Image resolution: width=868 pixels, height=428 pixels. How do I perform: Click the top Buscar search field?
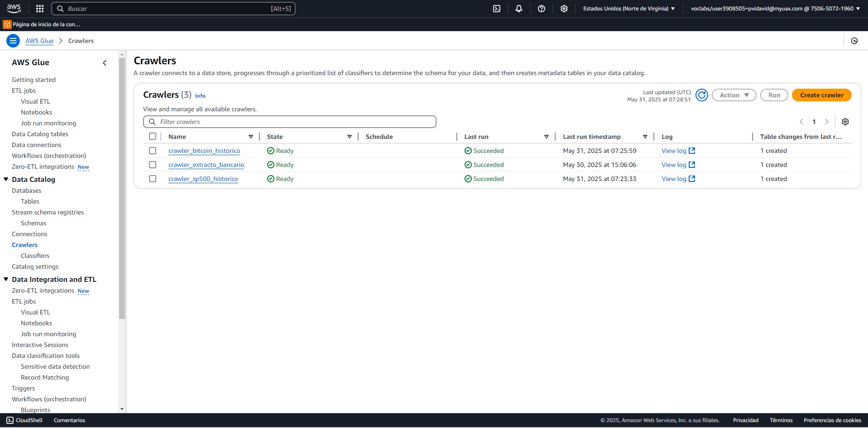[173, 9]
